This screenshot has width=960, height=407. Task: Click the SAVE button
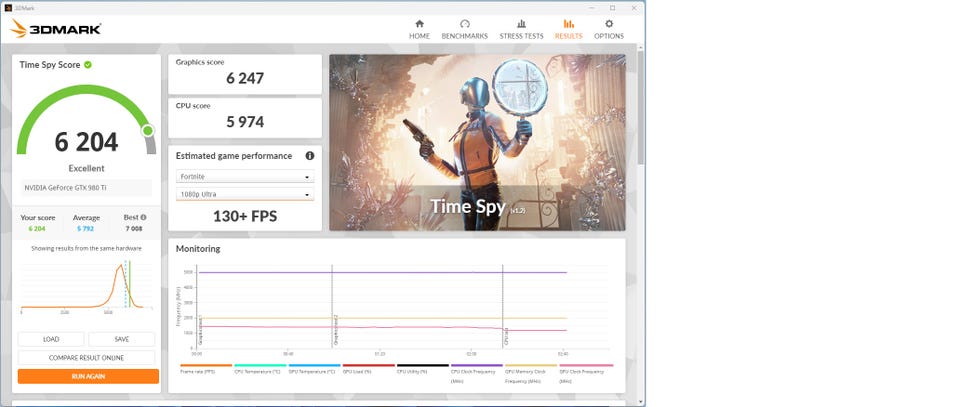click(122, 339)
